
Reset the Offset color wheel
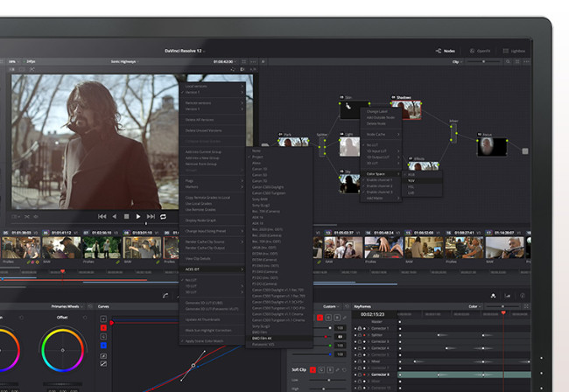85,318
